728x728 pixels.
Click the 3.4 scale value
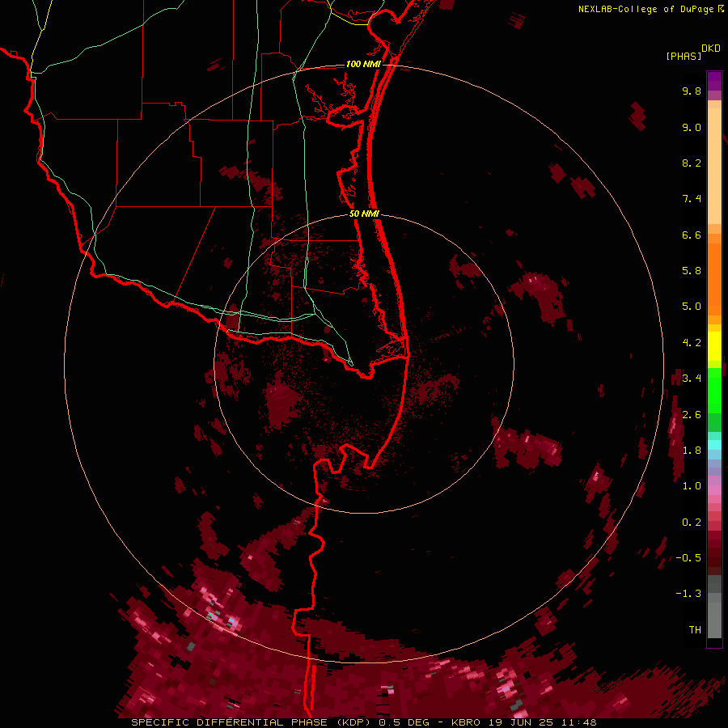pos(692,379)
